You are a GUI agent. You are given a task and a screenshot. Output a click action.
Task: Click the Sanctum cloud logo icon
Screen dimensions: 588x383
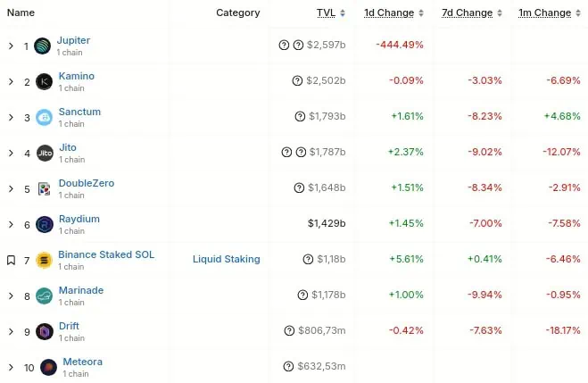pyautogui.click(x=45, y=118)
